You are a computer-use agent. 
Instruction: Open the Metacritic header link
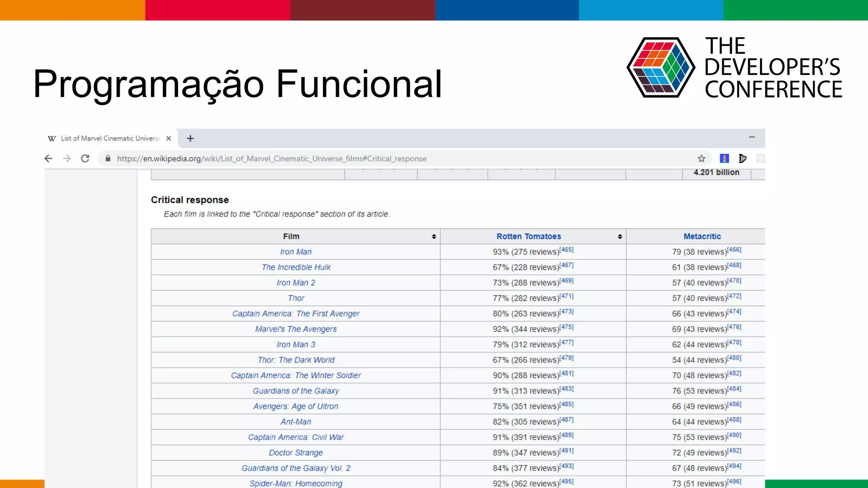[x=702, y=236]
